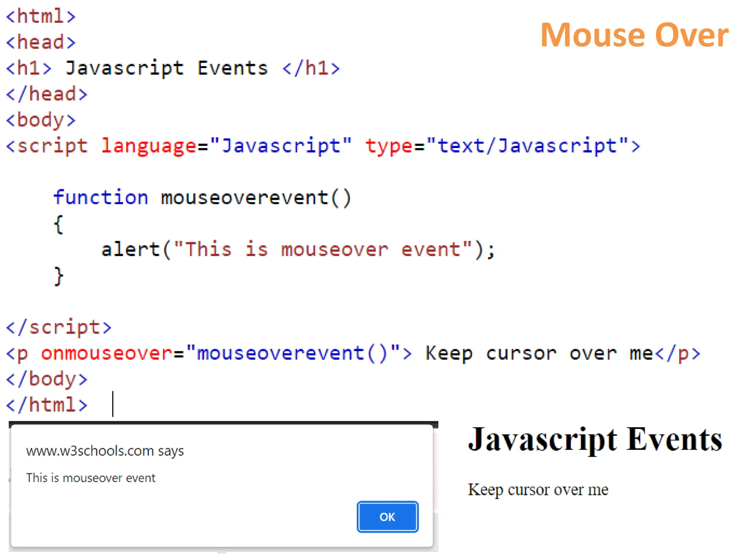The height and width of the screenshot is (560, 747).
Task: Click the <h1> Javascript Events code line
Action: [173, 68]
